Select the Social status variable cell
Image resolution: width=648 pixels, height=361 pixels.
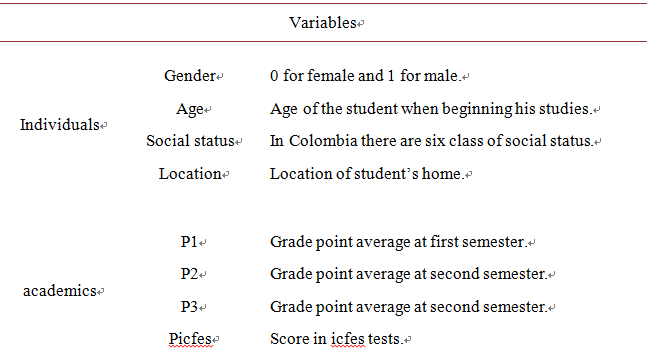tap(191, 141)
